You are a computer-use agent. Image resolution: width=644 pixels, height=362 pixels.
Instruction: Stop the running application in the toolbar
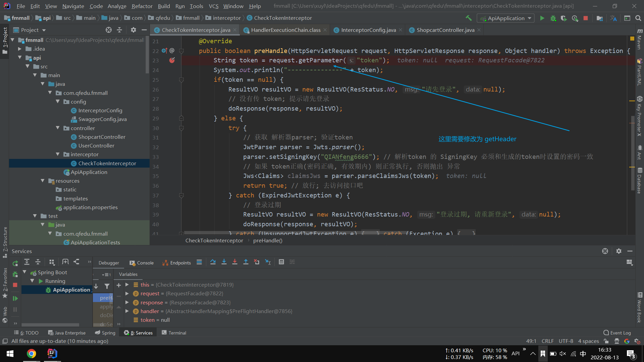586,18
